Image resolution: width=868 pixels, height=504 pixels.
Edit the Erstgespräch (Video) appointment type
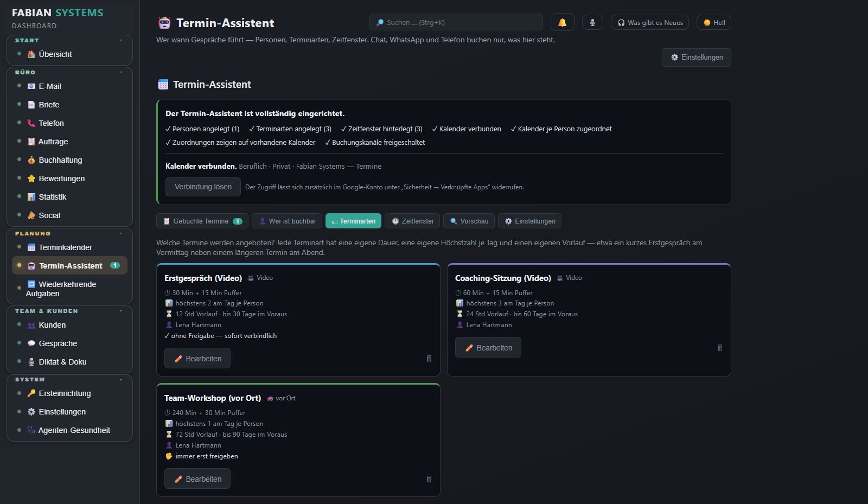tap(197, 359)
